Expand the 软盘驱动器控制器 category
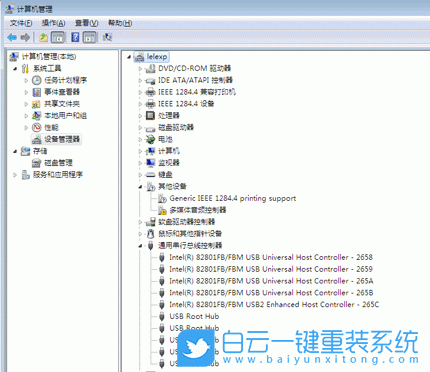The height and width of the screenshot is (372, 430). point(140,222)
